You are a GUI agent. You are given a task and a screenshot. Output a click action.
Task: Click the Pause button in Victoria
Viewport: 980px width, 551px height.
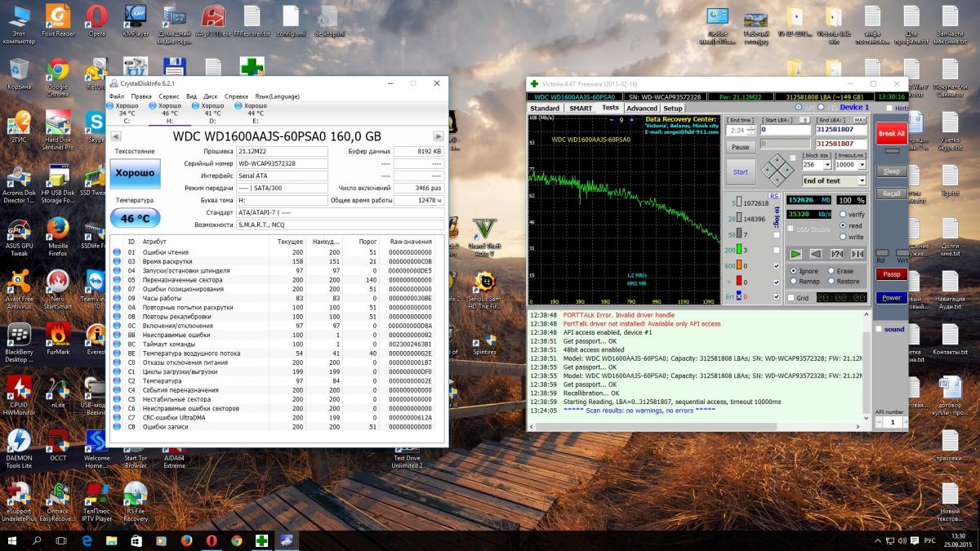741,147
